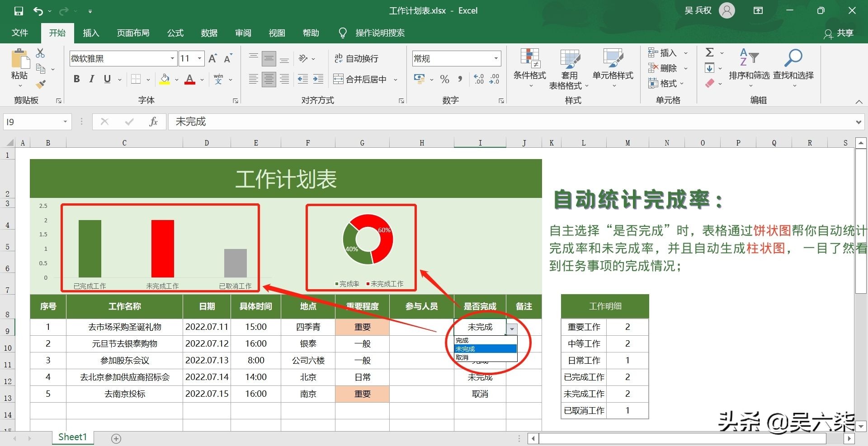This screenshot has height=446, width=868.
Task: Click the 操作说明搜索 search field
Action: coord(380,33)
